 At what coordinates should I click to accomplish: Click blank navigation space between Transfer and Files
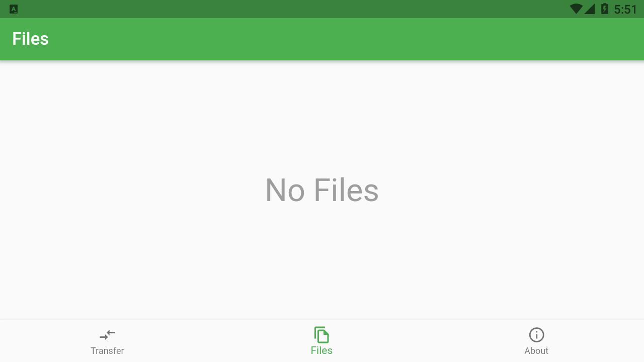[214, 341]
